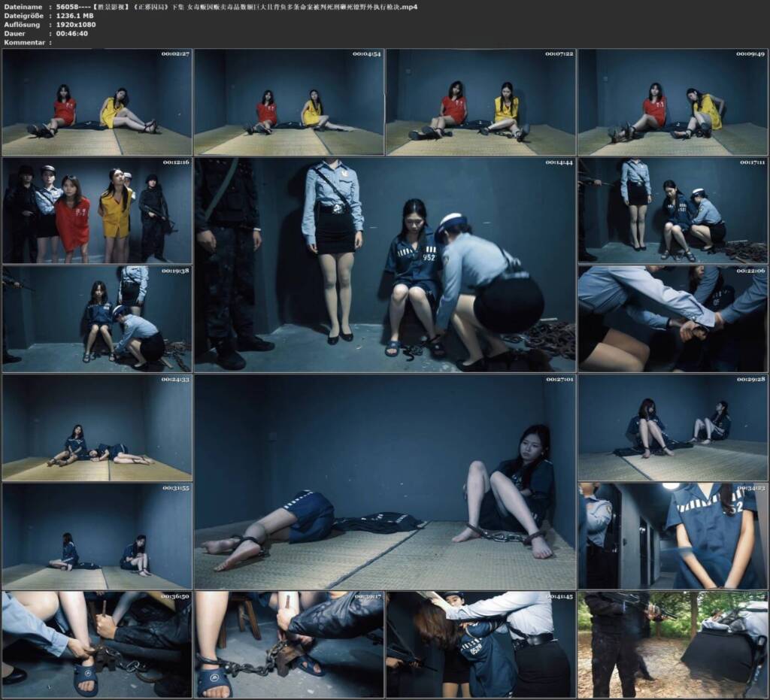Click the large frame stamped 00:27:01
The width and height of the screenshot is (770, 700).
[385, 482]
